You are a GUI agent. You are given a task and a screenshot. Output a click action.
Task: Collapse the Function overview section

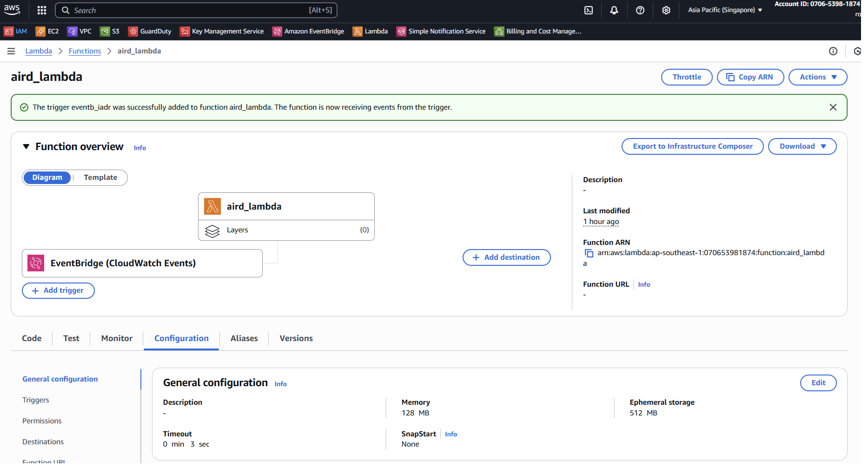pos(26,147)
